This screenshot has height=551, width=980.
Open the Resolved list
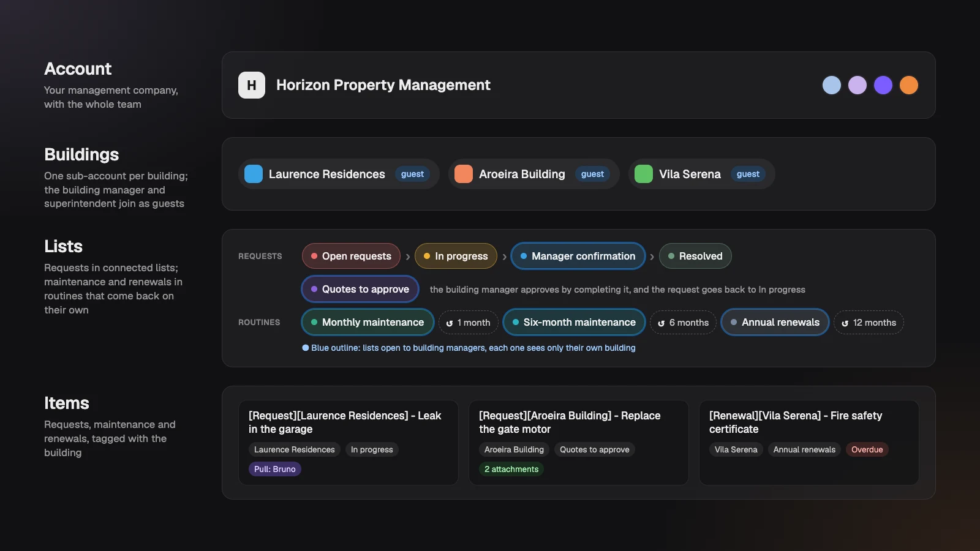695,256
